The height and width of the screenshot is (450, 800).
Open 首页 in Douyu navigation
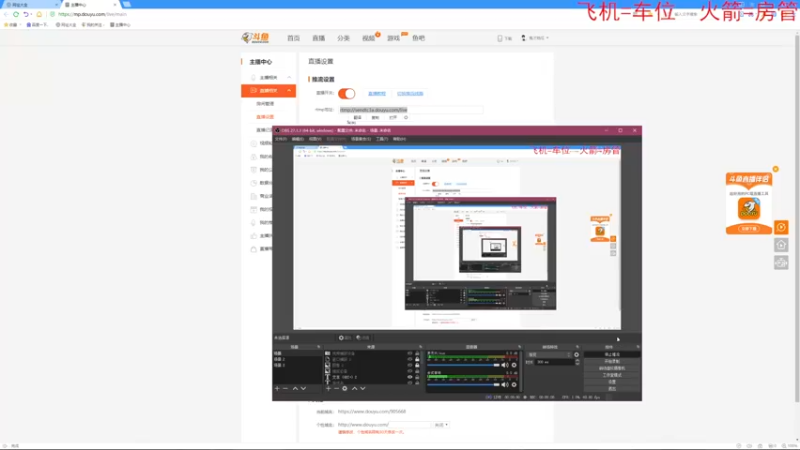click(293, 38)
